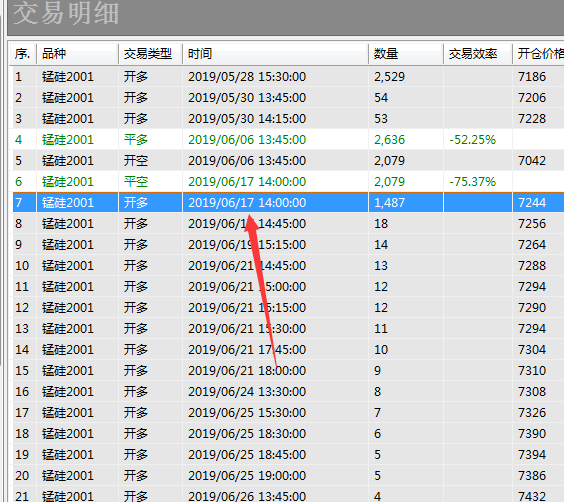Select time cell 2019/06/24 13:30:00
Screen dimensions: 564x502
pyautogui.click(x=247, y=392)
